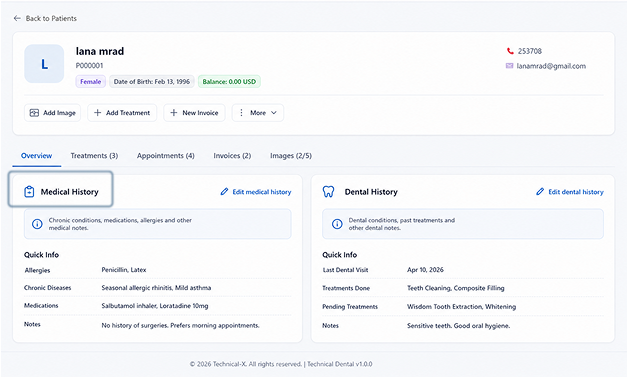Click the Treatments Done row label

[346, 288]
